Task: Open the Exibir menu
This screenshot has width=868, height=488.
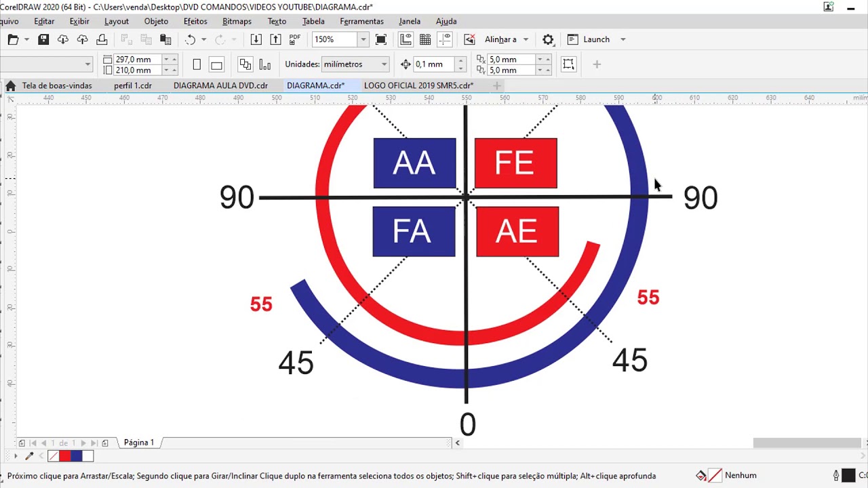Action: [79, 22]
